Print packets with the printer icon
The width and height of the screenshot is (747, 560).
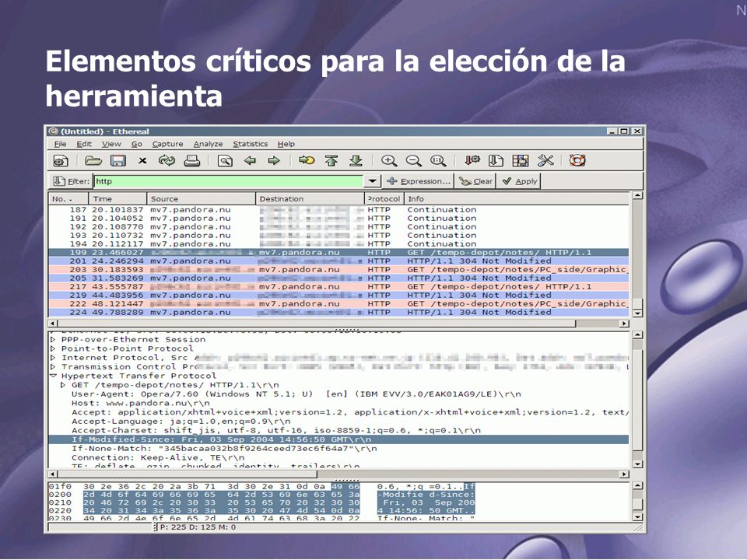point(191,161)
